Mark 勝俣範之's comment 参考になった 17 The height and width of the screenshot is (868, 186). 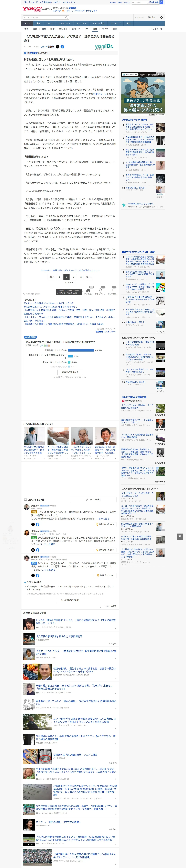(x=105, y=575)
